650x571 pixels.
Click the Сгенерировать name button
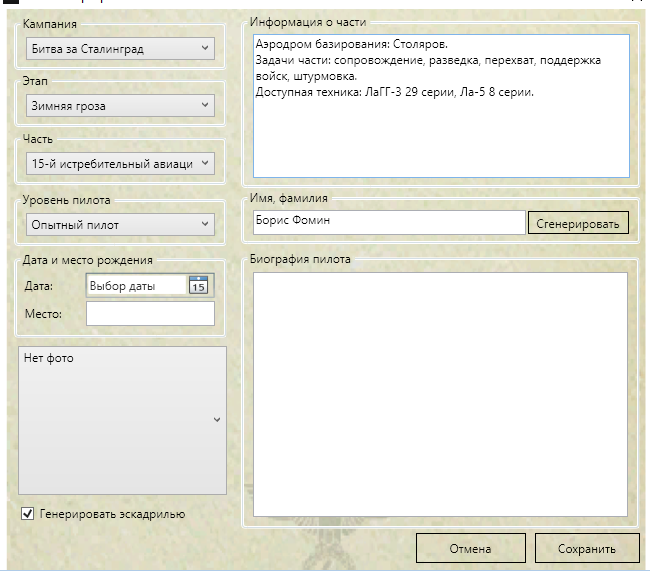point(578,223)
